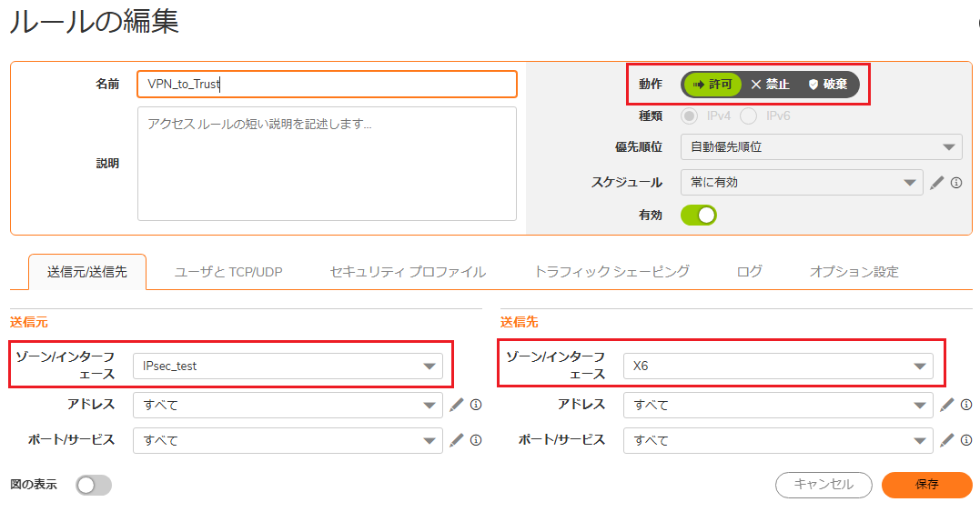Select the IPv6 radio button
Image resolution: width=980 pixels, height=512 pixels.
pyautogui.click(x=748, y=116)
